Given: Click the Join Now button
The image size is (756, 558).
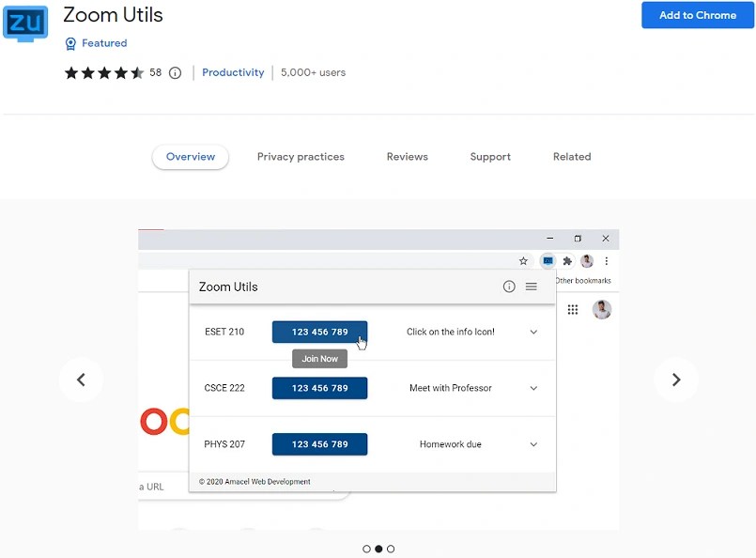Looking at the screenshot, I should coord(319,358).
